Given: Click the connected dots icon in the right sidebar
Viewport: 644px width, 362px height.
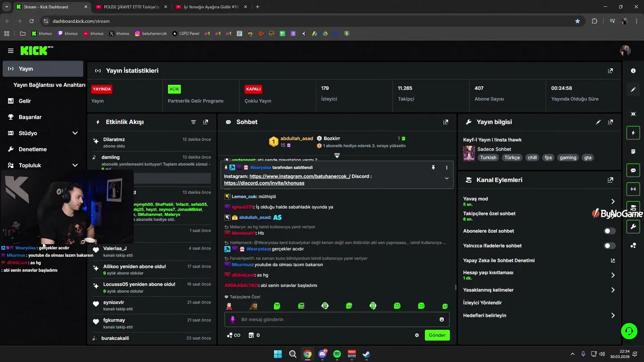Looking at the screenshot, I should (633, 245).
